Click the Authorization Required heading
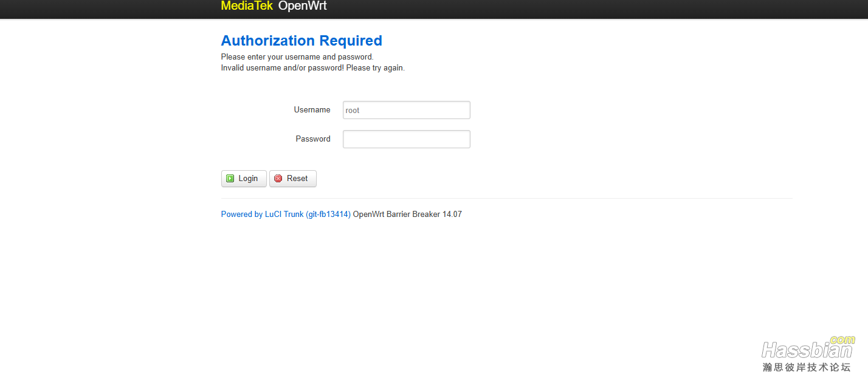 [x=301, y=41]
